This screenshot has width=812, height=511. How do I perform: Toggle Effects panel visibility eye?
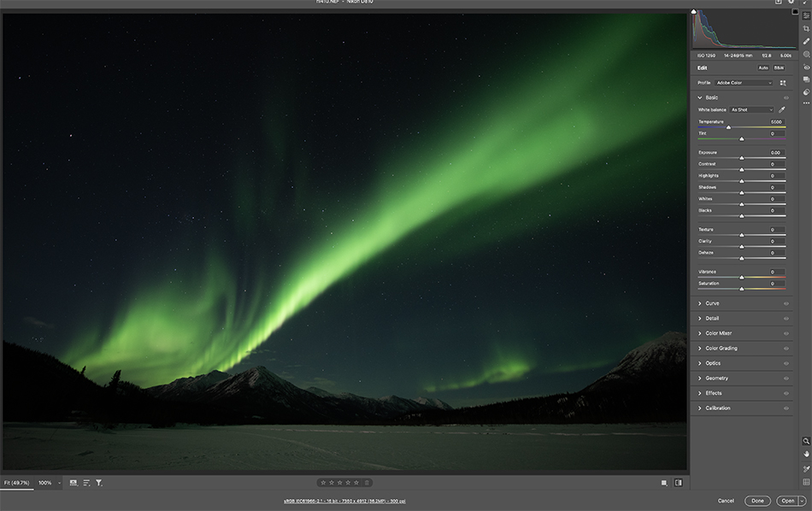[x=786, y=393]
